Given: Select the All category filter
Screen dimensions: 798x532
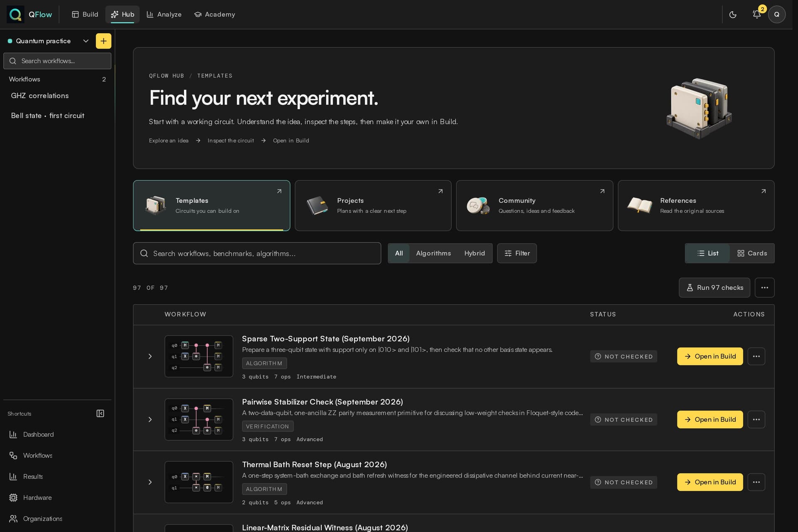Looking at the screenshot, I should 399,254.
